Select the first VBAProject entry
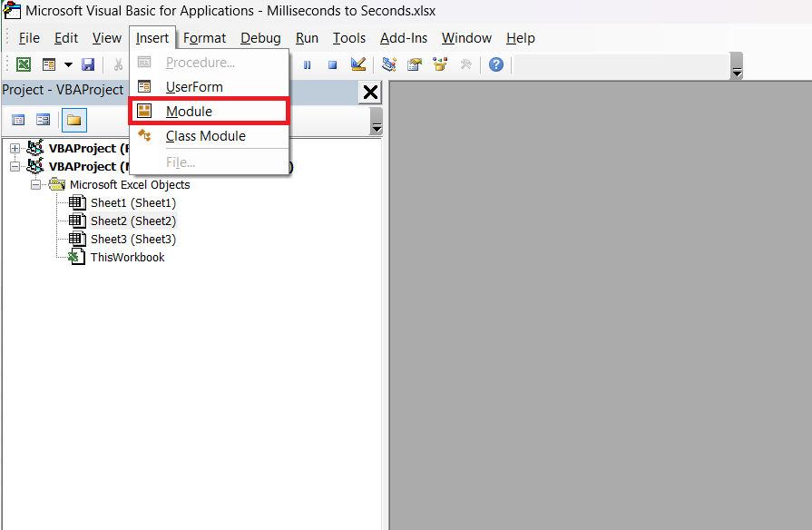The image size is (812, 530). (x=89, y=149)
